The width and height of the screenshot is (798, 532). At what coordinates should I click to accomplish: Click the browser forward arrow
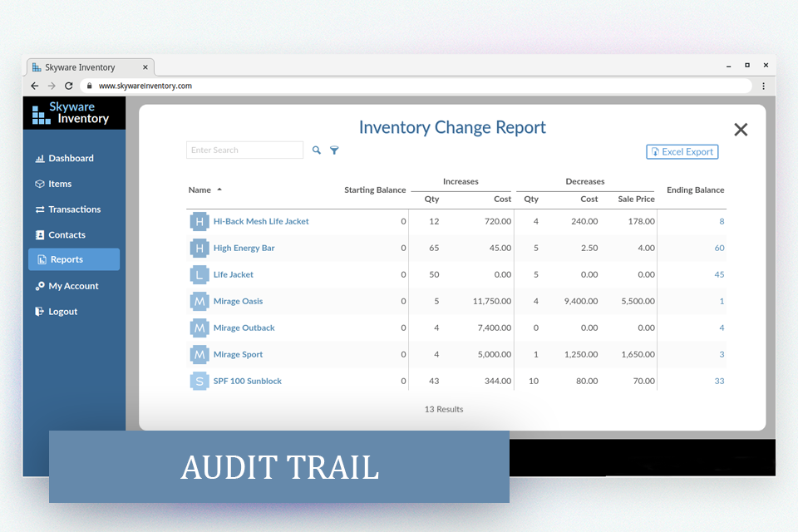click(52, 86)
